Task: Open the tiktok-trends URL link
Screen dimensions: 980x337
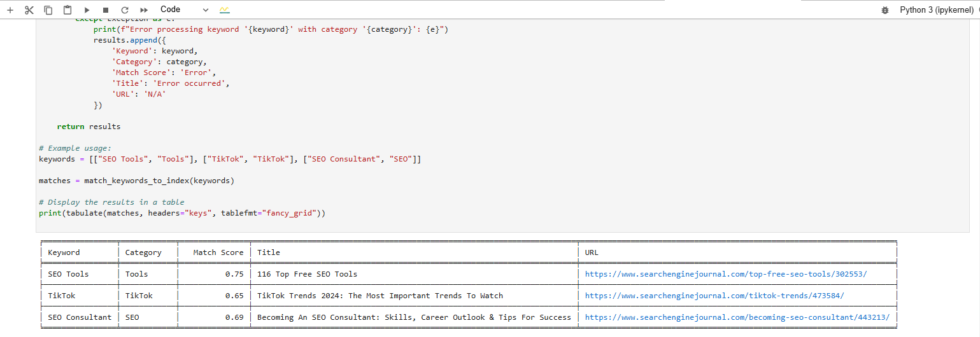Action: pos(714,296)
